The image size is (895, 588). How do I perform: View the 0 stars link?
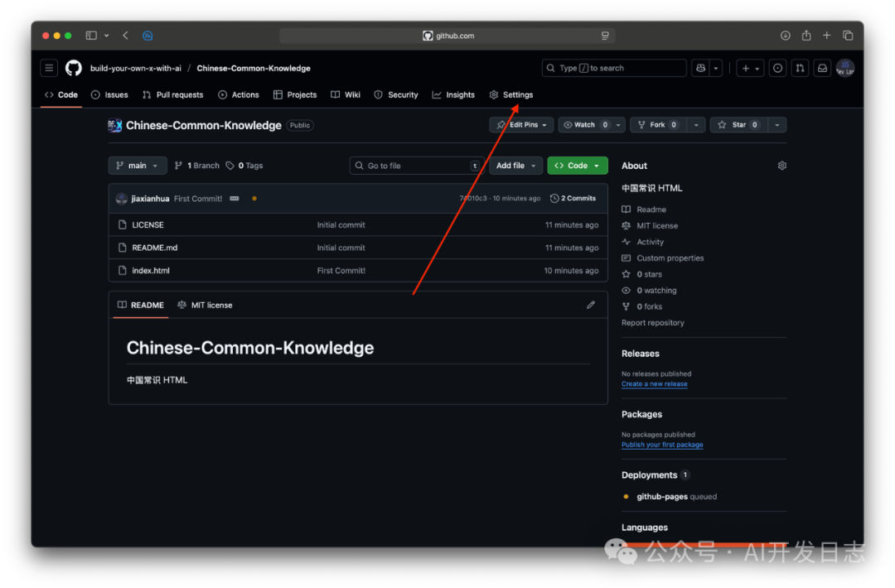pyautogui.click(x=649, y=274)
